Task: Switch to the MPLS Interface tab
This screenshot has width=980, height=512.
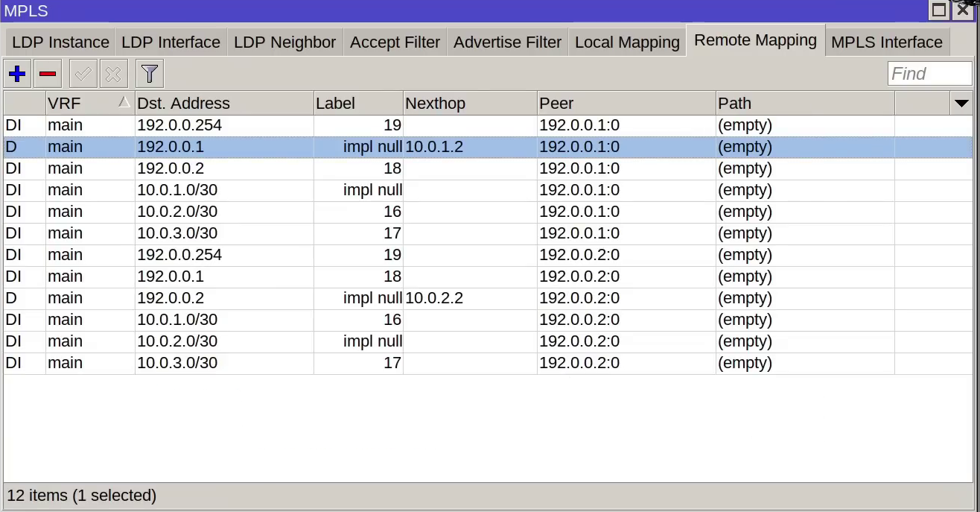Action: (886, 42)
